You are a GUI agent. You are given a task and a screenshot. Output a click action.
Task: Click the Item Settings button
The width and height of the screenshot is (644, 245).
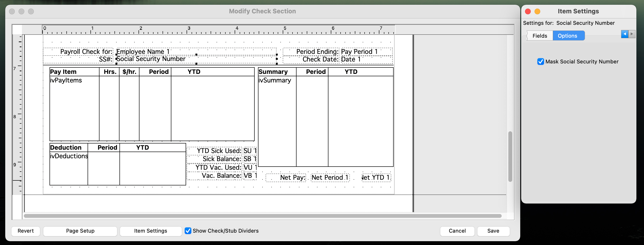point(150,231)
